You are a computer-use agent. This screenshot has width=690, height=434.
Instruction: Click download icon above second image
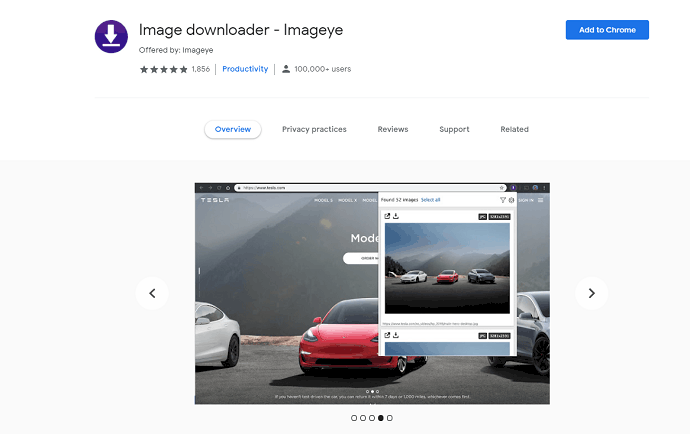[396, 335]
